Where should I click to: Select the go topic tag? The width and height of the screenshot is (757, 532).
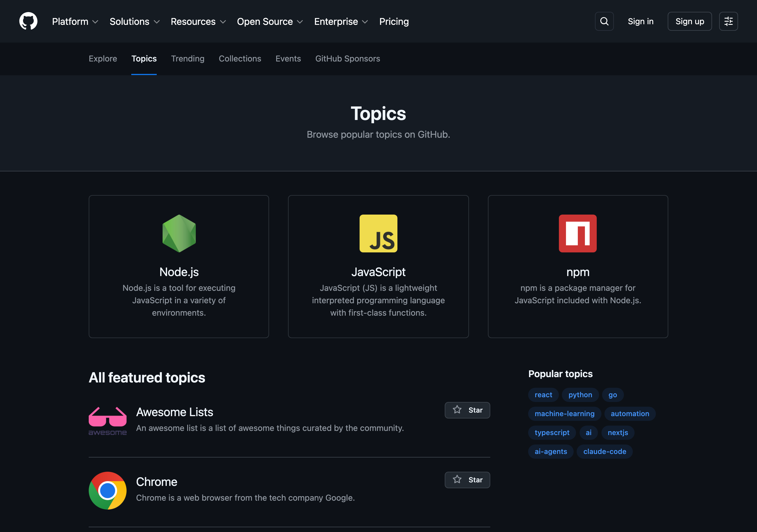613,395
